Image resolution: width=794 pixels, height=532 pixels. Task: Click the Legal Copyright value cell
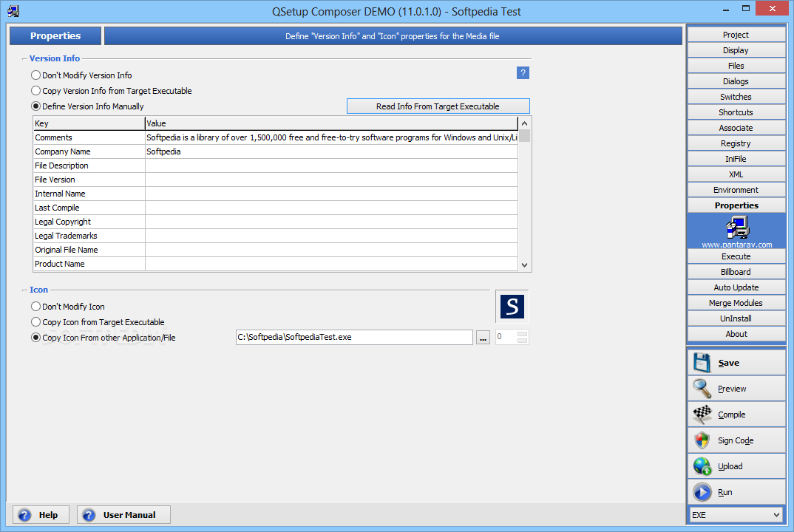331,222
